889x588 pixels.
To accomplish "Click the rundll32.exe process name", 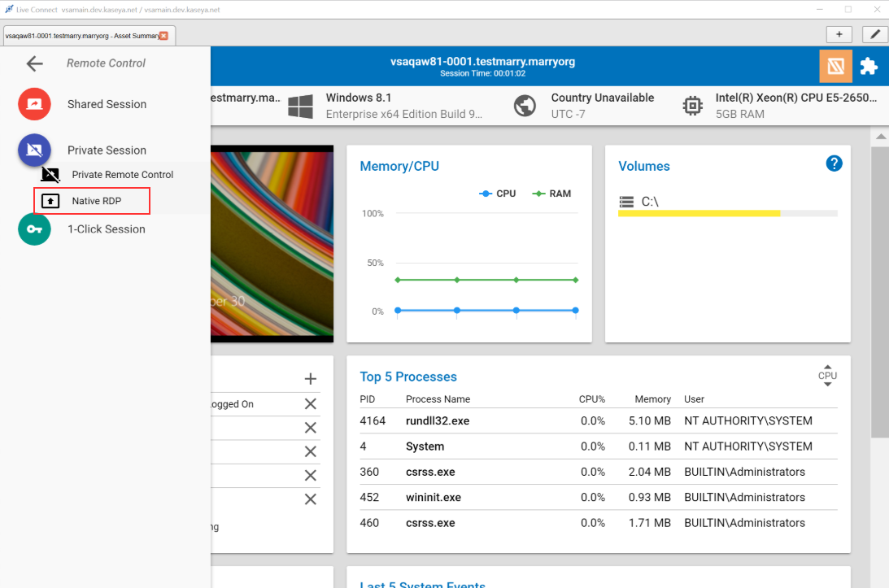I will pyautogui.click(x=438, y=420).
